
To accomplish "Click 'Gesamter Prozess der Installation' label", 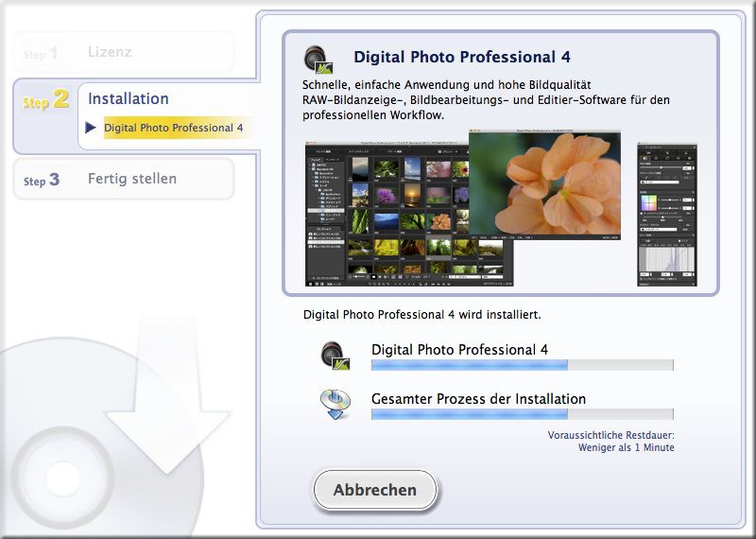I will (479, 399).
